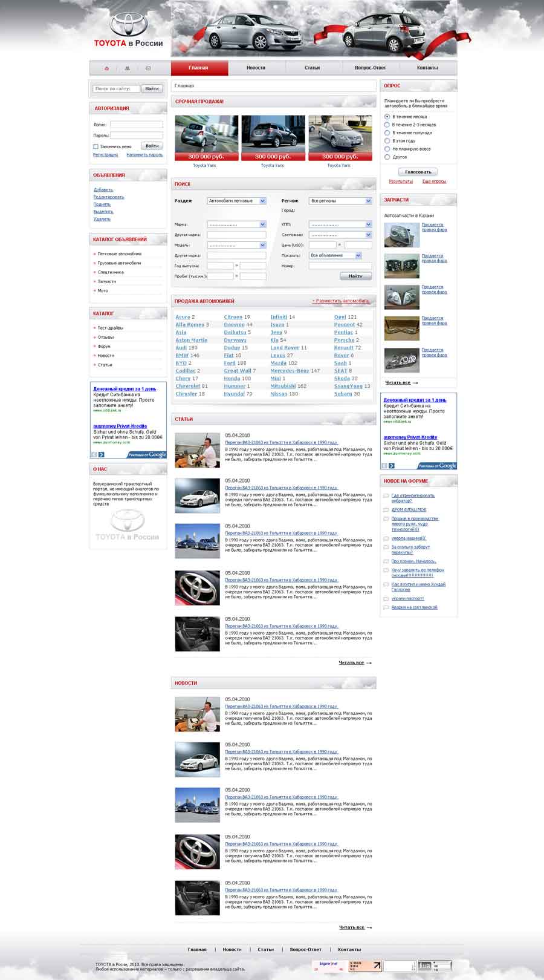This screenshot has width=544, height=980.
Task: Open the 'Модель' dropdown in search
Action: click(236, 245)
